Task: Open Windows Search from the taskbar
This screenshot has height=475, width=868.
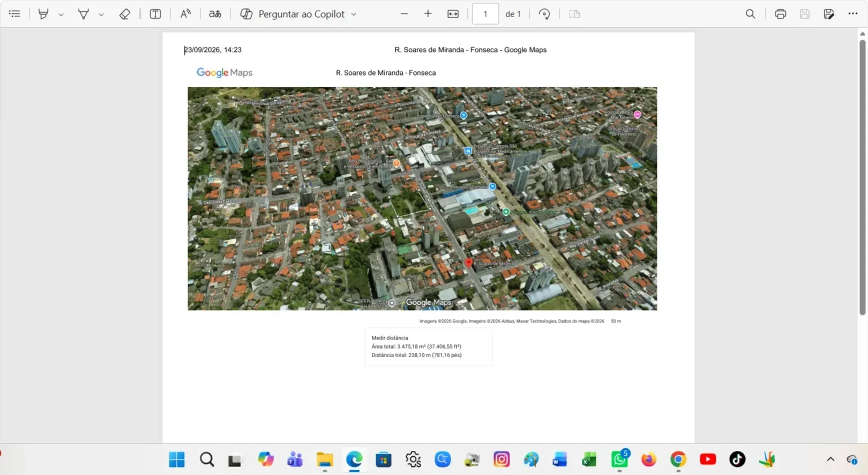Action: (207, 459)
